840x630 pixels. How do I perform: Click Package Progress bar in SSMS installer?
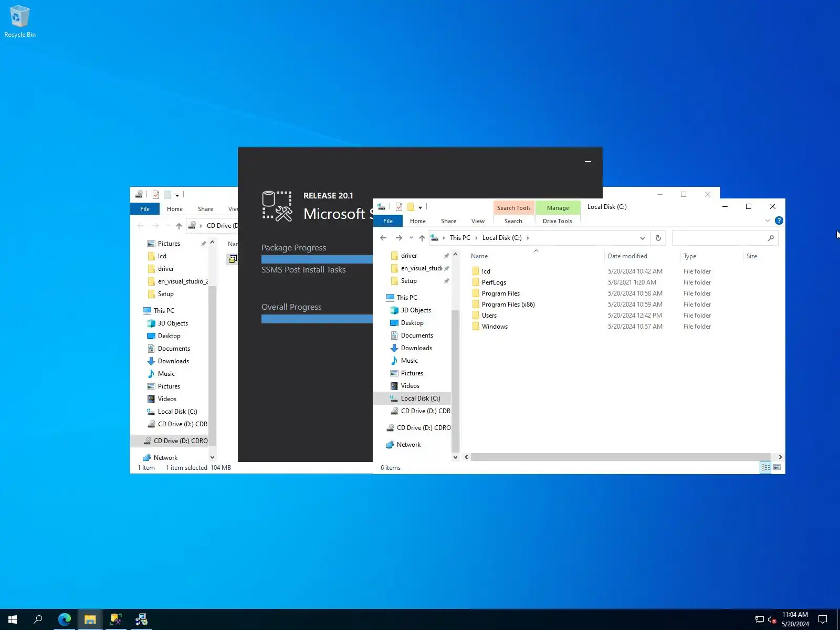click(317, 259)
